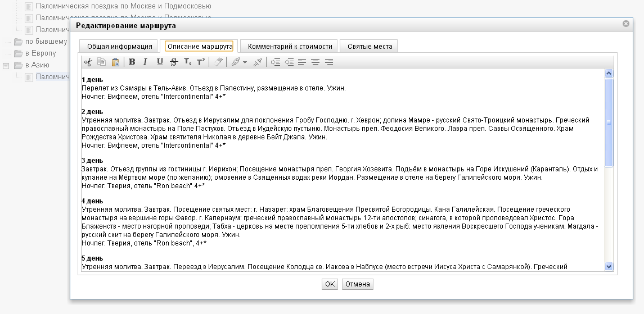Switch to 'Общая информация' tab
Screen dimensions: 644x314
coord(119,47)
